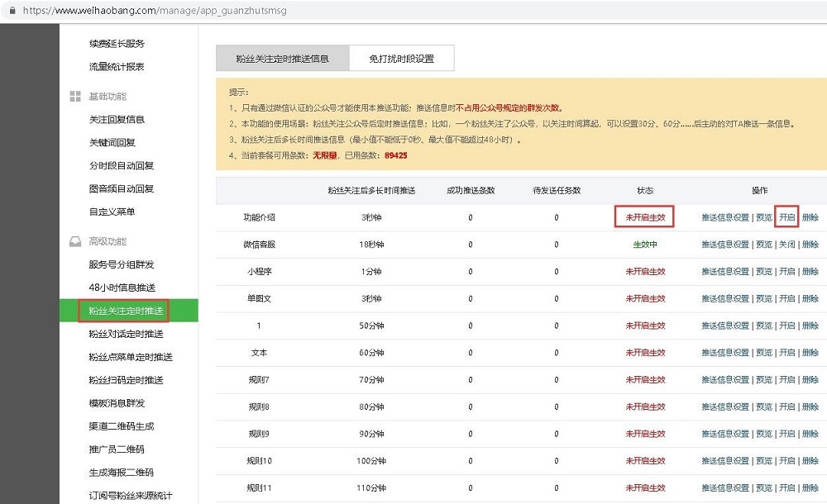Image resolution: width=827 pixels, height=504 pixels.
Task: Click 删除 for 规则7 row
Action: [x=810, y=379]
